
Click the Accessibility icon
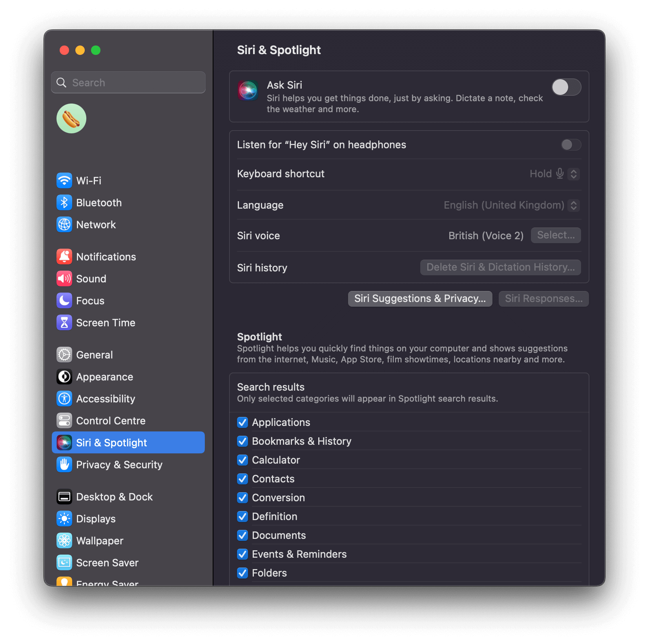(64, 398)
